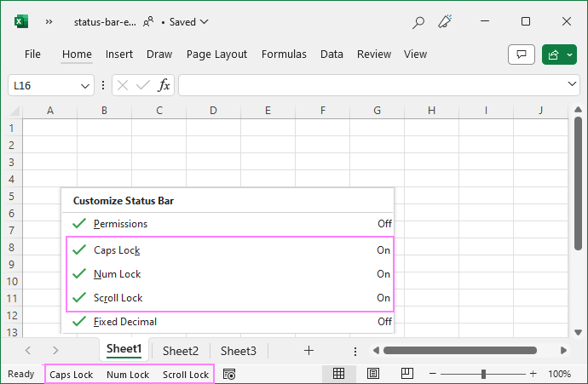Click the macro recording icon in status bar
Screen dimensions: 588x384
click(x=228, y=374)
